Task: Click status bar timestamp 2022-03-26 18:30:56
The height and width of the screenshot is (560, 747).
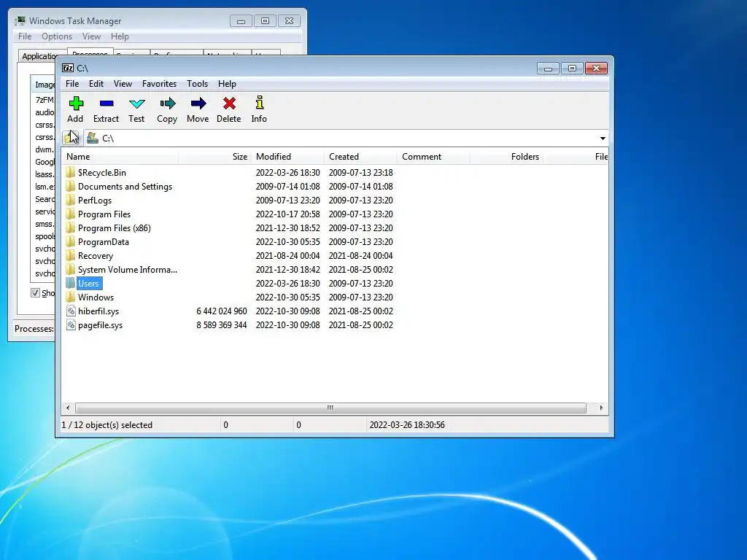Action: pos(407,425)
